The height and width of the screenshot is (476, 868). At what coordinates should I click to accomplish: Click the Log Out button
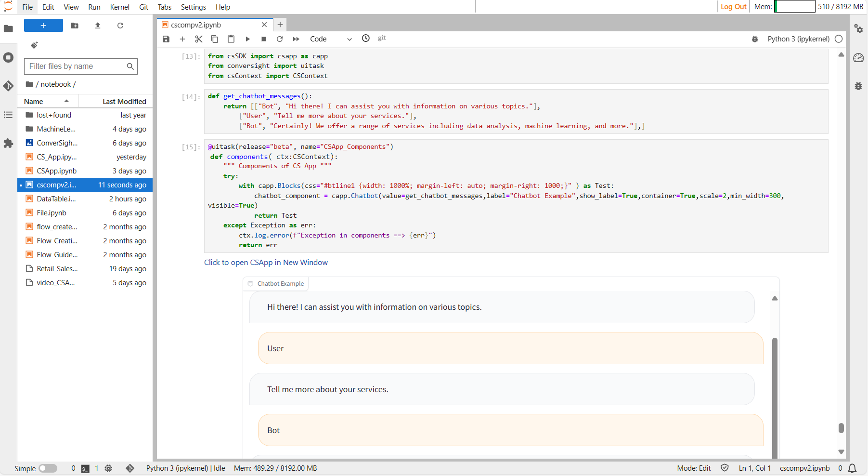click(x=733, y=7)
